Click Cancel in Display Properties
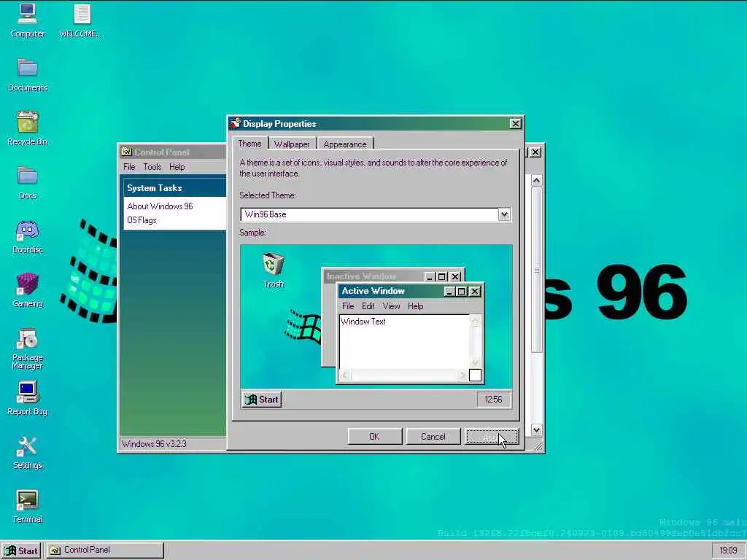Image resolution: width=747 pixels, height=560 pixels. point(433,437)
